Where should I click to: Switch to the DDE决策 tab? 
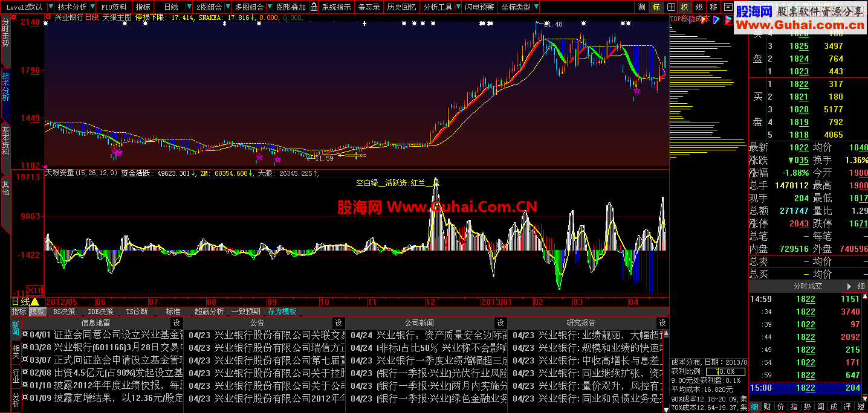[x=100, y=312]
